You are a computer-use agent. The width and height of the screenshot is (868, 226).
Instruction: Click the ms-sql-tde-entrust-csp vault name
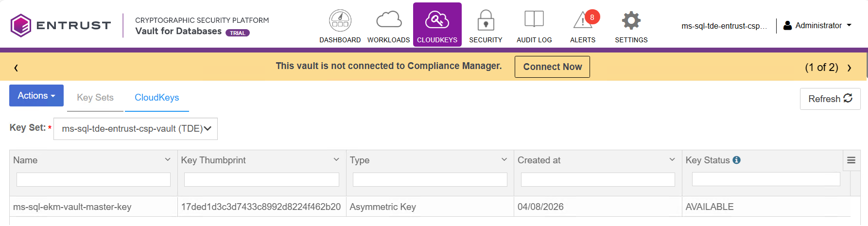(x=724, y=26)
